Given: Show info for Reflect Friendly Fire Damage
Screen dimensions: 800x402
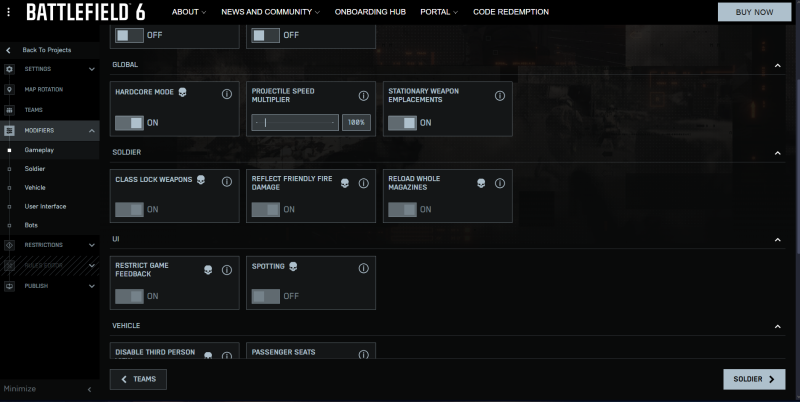Looking at the screenshot, I should [x=363, y=183].
